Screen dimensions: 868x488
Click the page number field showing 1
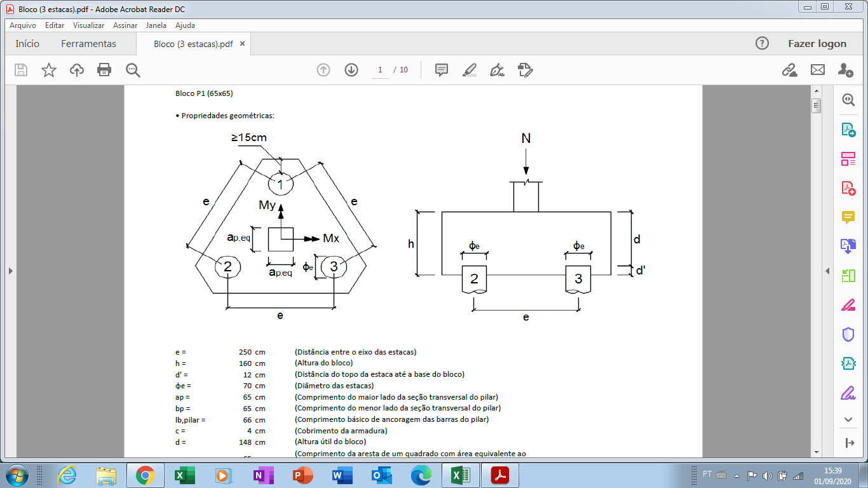tap(380, 70)
